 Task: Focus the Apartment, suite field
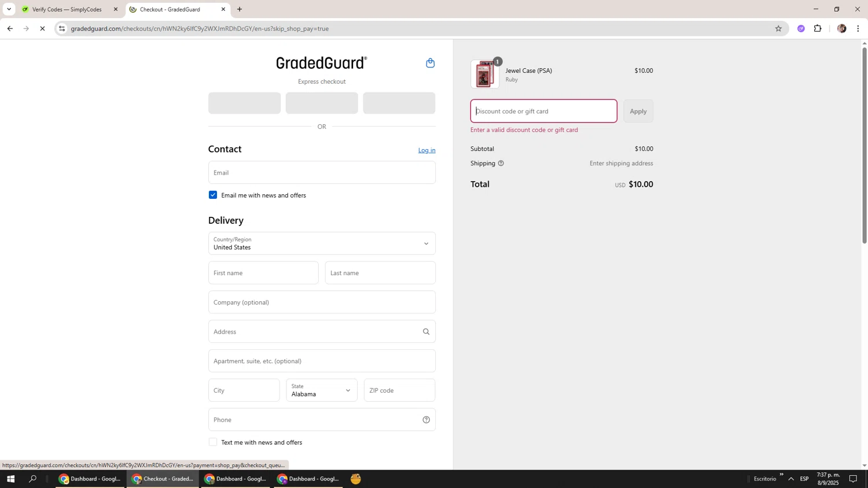[x=322, y=361]
